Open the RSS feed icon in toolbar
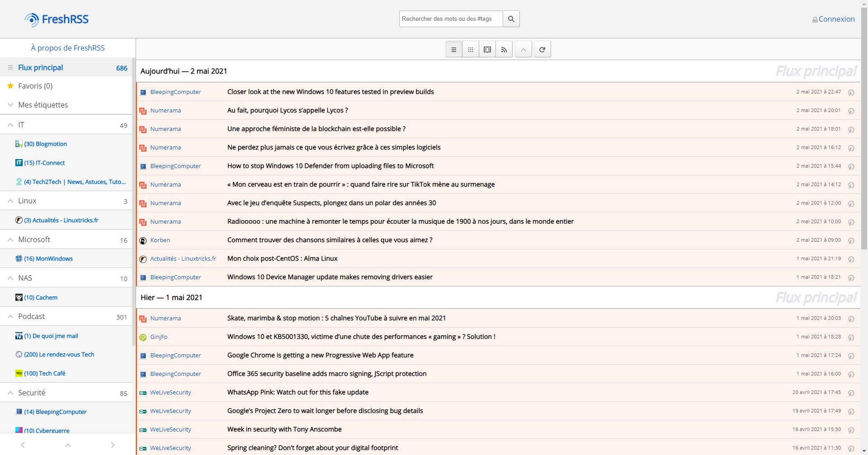The width and height of the screenshot is (868, 455). click(504, 50)
